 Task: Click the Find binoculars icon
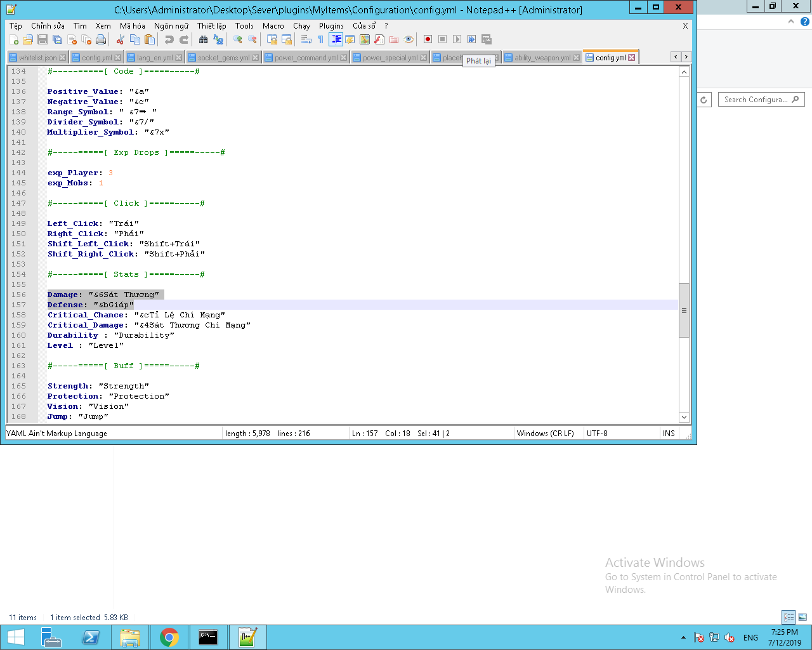pos(203,39)
